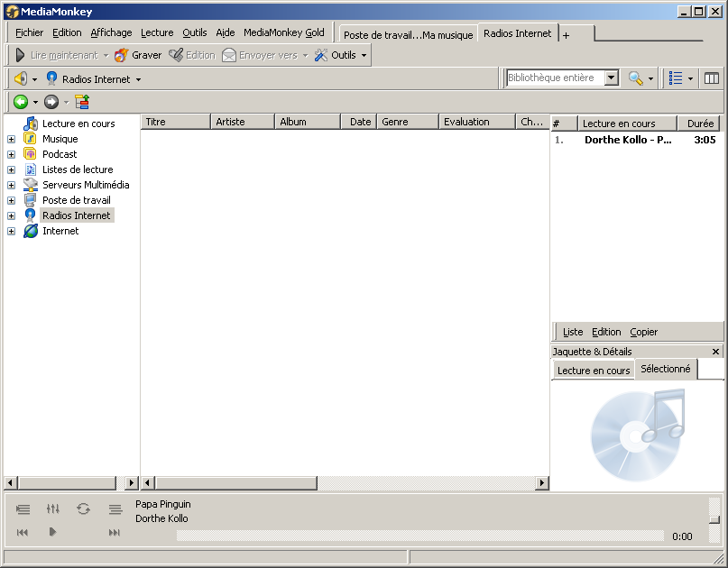Click the Edition button in Now Playing
This screenshot has width=728, height=568.
tap(606, 332)
